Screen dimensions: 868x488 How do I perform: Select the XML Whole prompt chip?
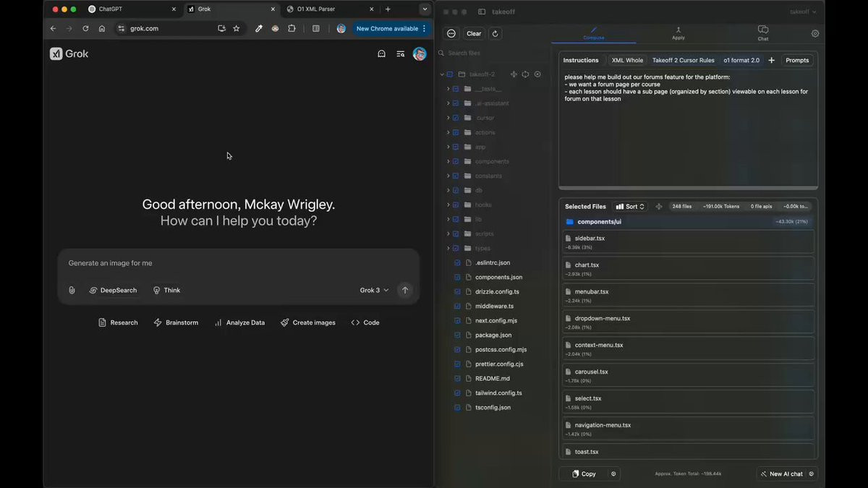point(627,60)
